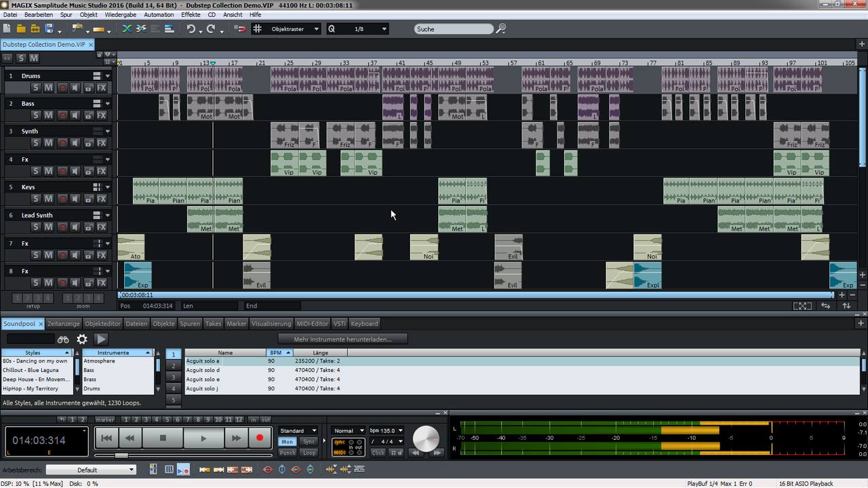Image resolution: width=868 pixels, height=488 pixels.
Task: Click the global S solo button above tracks
Action: tap(21, 58)
